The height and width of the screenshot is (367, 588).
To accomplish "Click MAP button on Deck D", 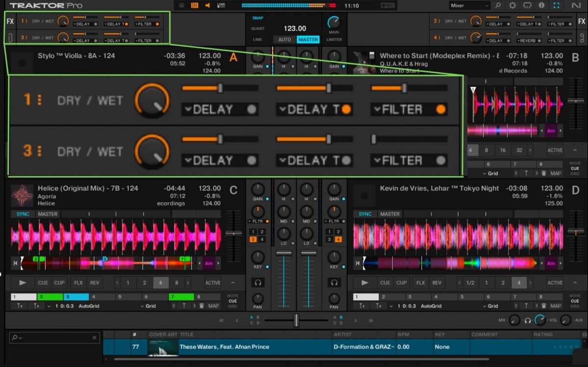I will point(556,306).
